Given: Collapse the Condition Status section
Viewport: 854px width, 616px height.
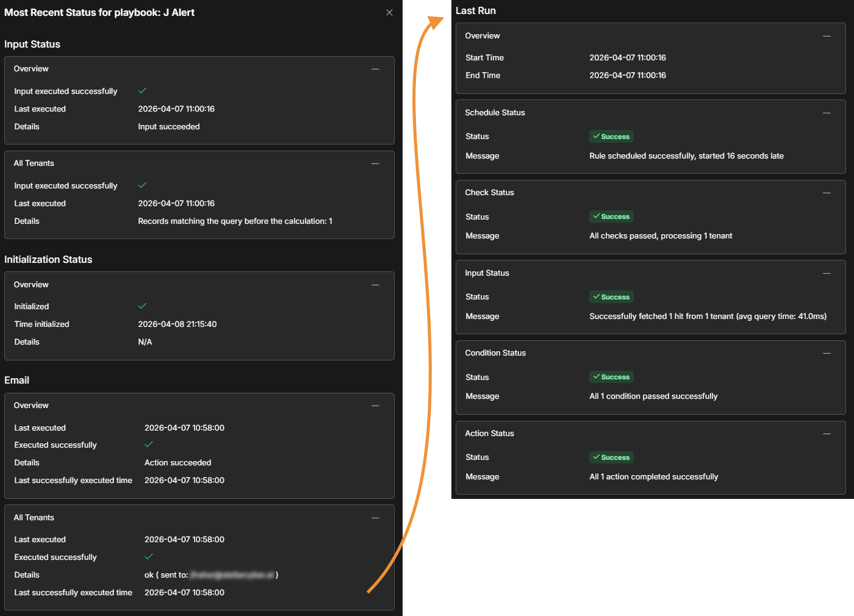Looking at the screenshot, I should 827,353.
